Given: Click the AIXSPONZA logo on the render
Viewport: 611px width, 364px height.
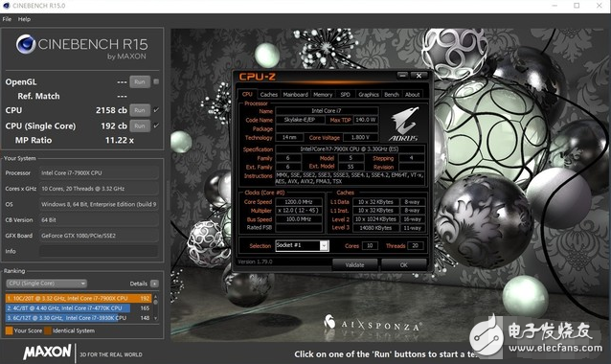Looking at the screenshot, I should pyautogui.click(x=373, y=325).
